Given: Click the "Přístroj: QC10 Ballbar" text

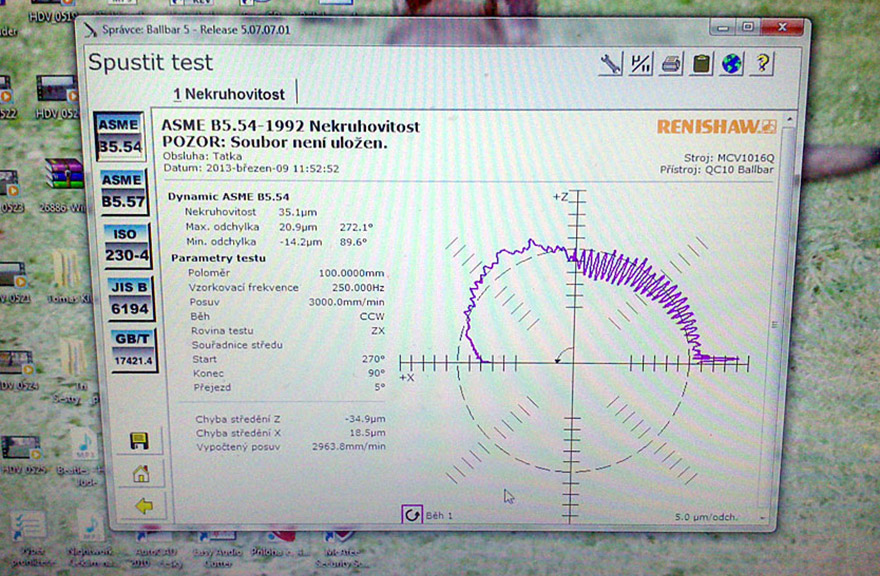Looking at the screenshot, I should click(717, 170).
